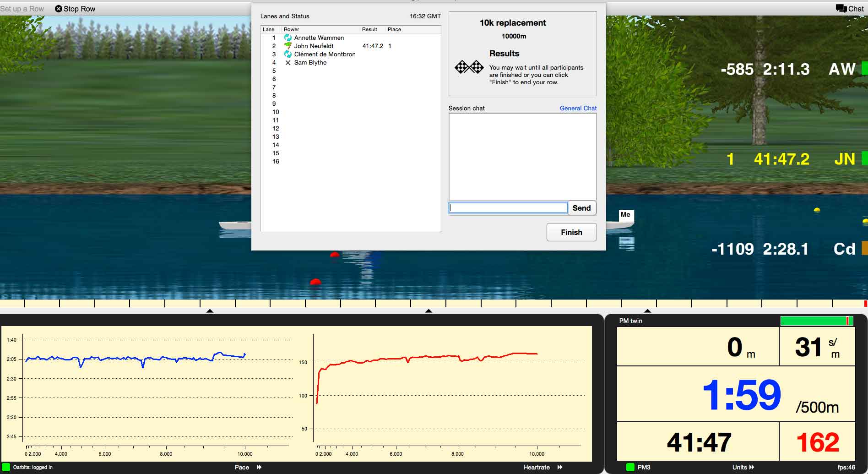Click the Cd -1109 2:28.1 competitor readout
This screenshot has width=868, height=474.
(783, 249)
